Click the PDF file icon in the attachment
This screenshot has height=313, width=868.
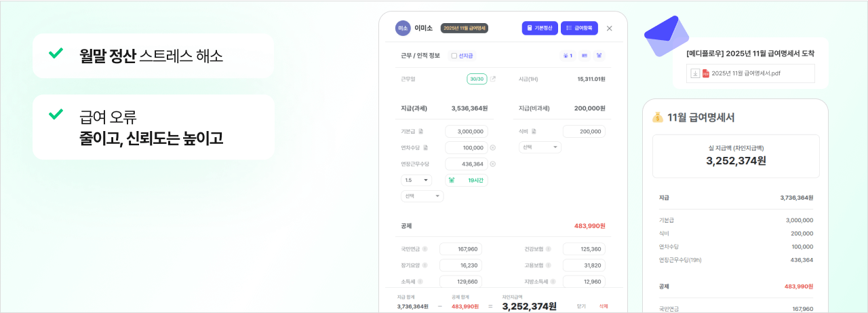pyautogui.click(x=705, y=73)
